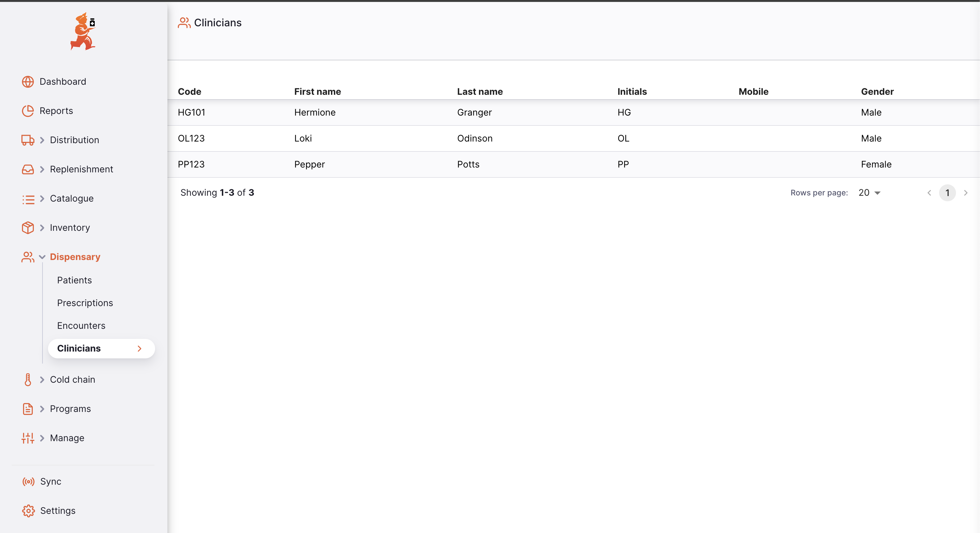The image size is (980, 533).
Task: Go to next page arrow
Action: coord(965,193)
